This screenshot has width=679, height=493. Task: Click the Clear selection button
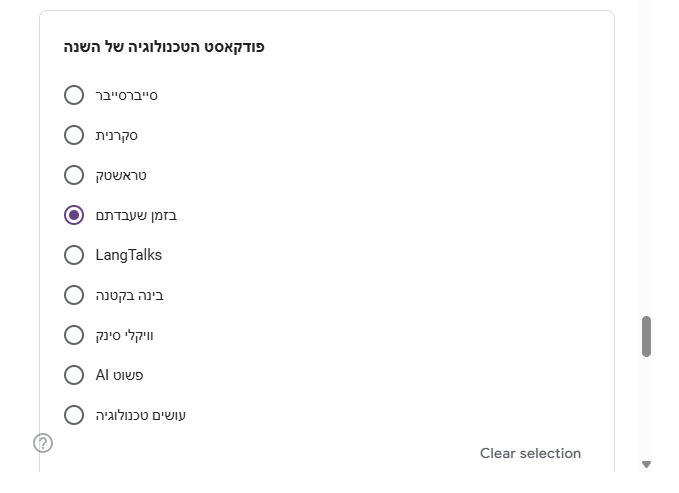530,453
